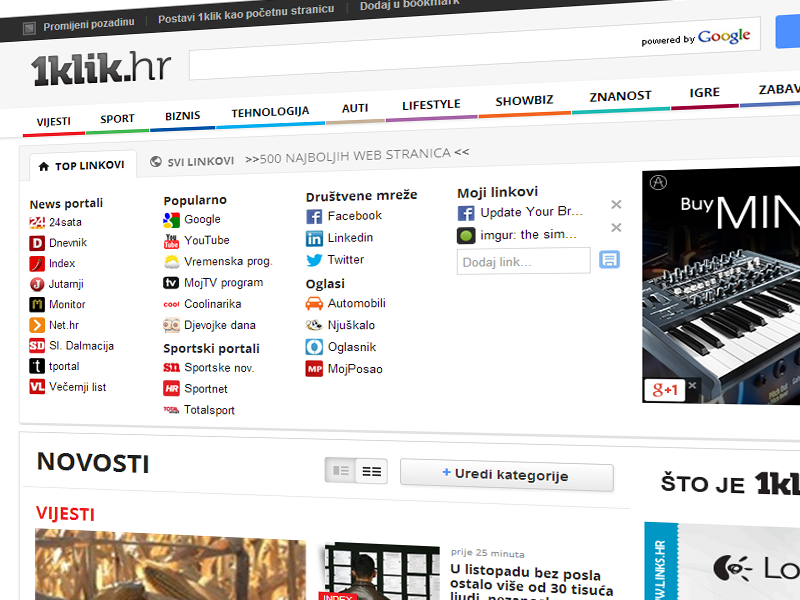Image resolution: width=800 pixels, height=600 pixels.
Task: Open the imgur link in Moji linkovi
Action: point(529,235)
